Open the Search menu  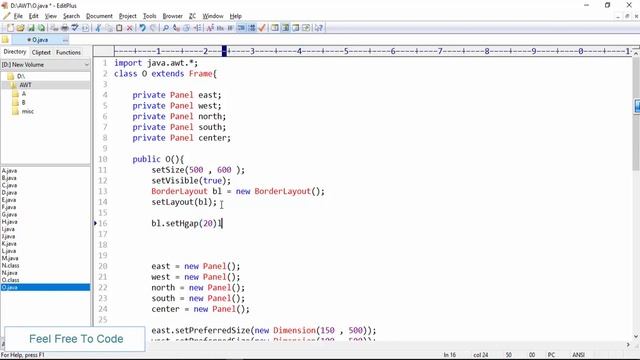(71, 16)
